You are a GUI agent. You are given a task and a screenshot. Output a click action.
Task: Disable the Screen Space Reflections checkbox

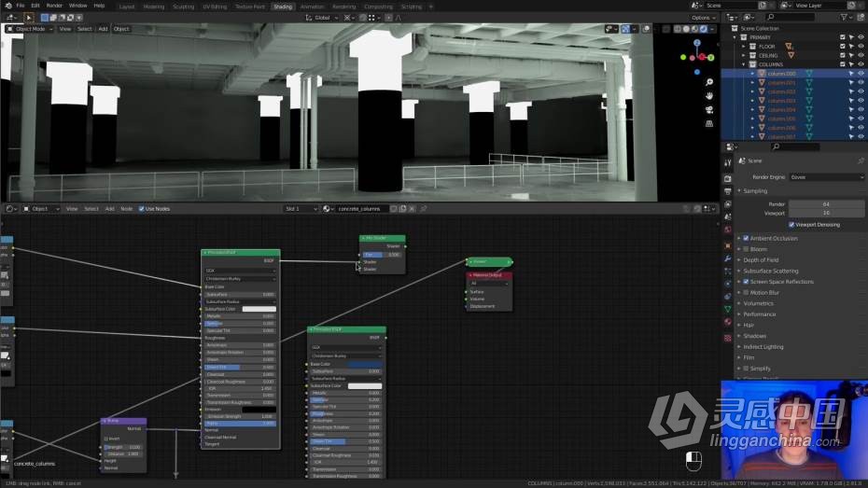point(746,282)
